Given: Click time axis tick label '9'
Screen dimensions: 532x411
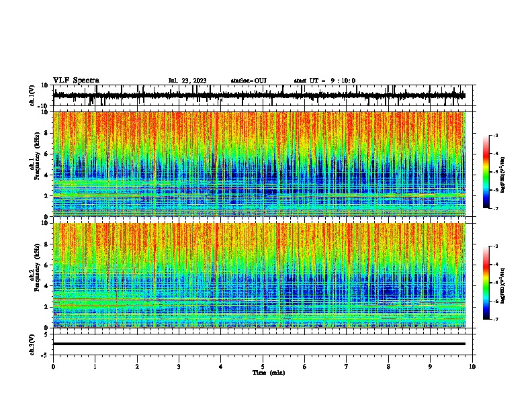Looking at the screenshot, I should tap(430, 367).
